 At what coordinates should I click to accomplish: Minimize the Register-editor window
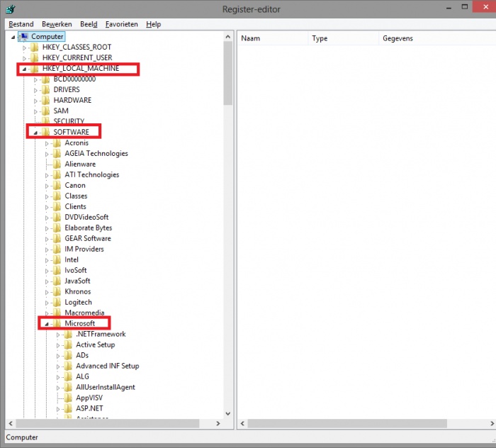tap(449, 8)
